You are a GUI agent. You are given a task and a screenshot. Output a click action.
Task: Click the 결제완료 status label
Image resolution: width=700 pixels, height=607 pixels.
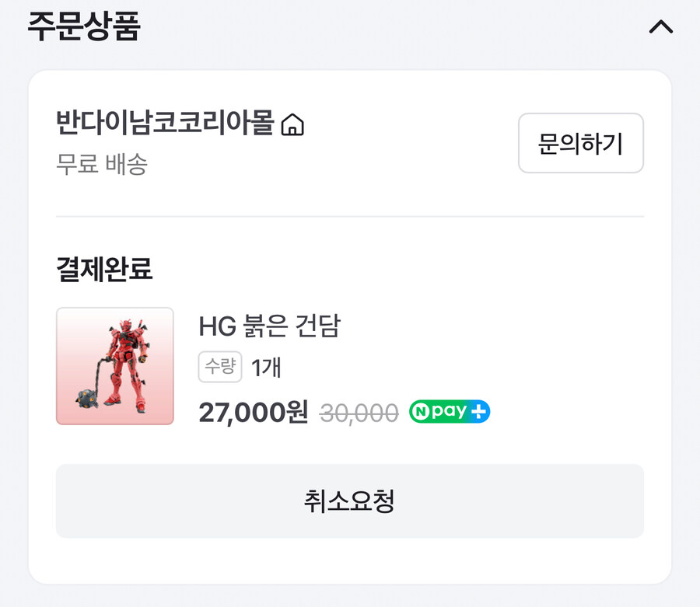pos(104,269)
